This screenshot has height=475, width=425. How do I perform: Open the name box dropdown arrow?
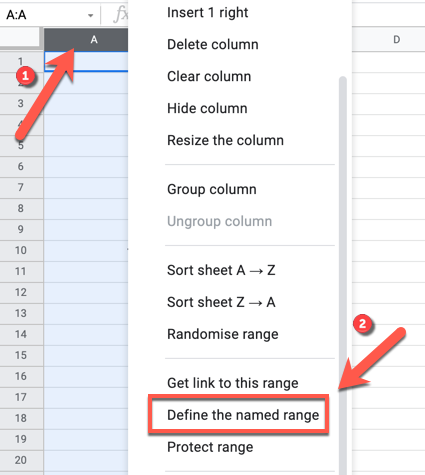(90, 16)
